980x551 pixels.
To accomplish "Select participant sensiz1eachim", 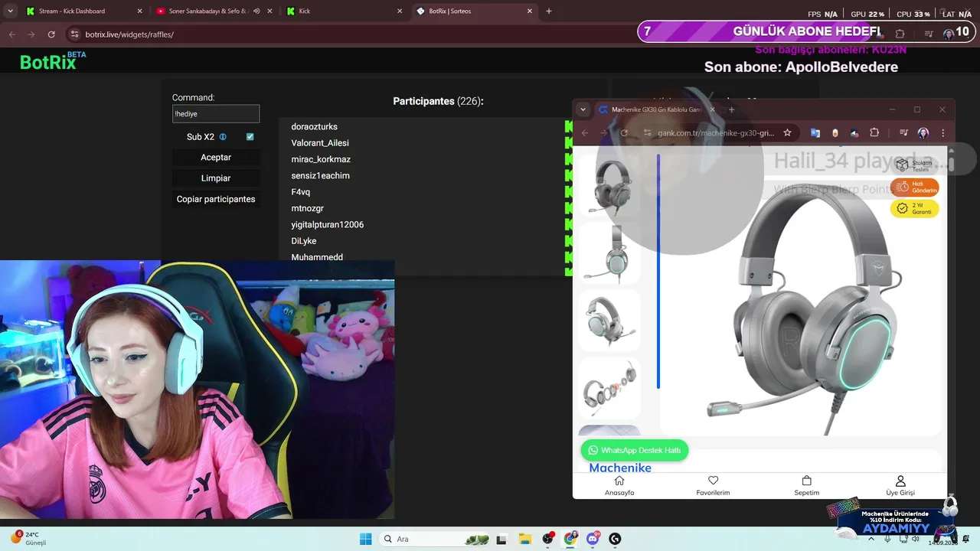I will 320,176.
